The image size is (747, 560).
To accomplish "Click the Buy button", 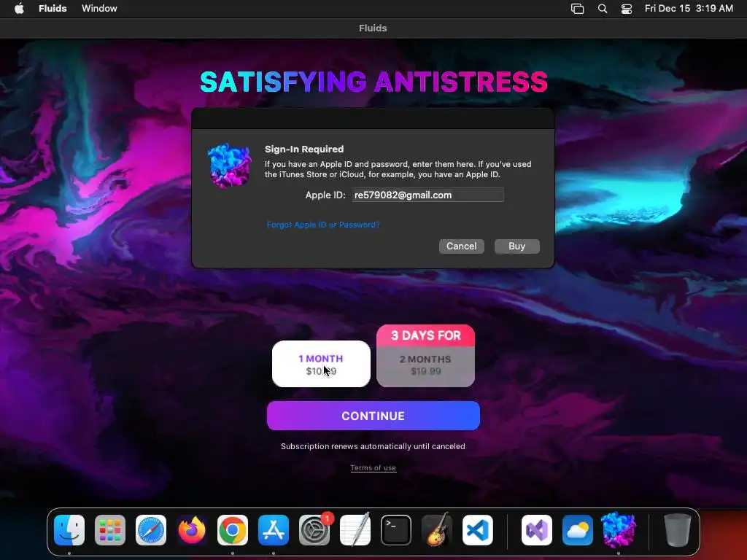I will tap(517, 246).
